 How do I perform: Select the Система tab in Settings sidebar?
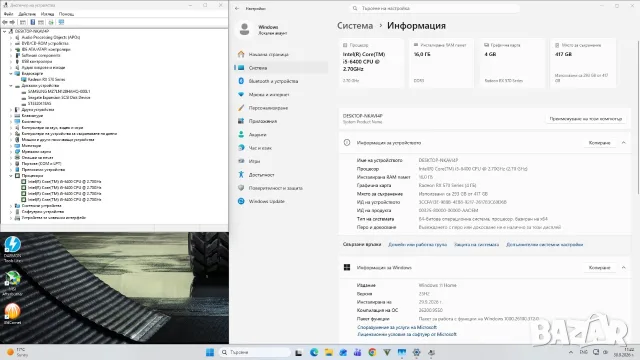[x=281, y=68]
